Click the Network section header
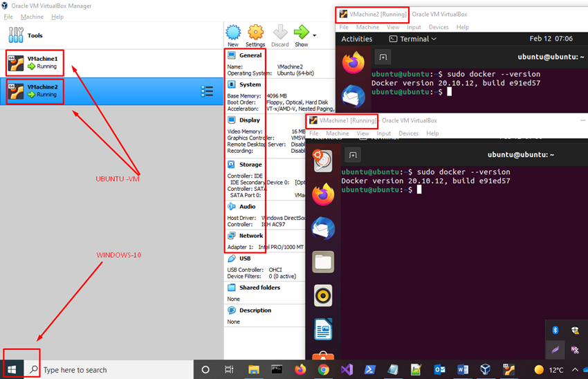 251,236
